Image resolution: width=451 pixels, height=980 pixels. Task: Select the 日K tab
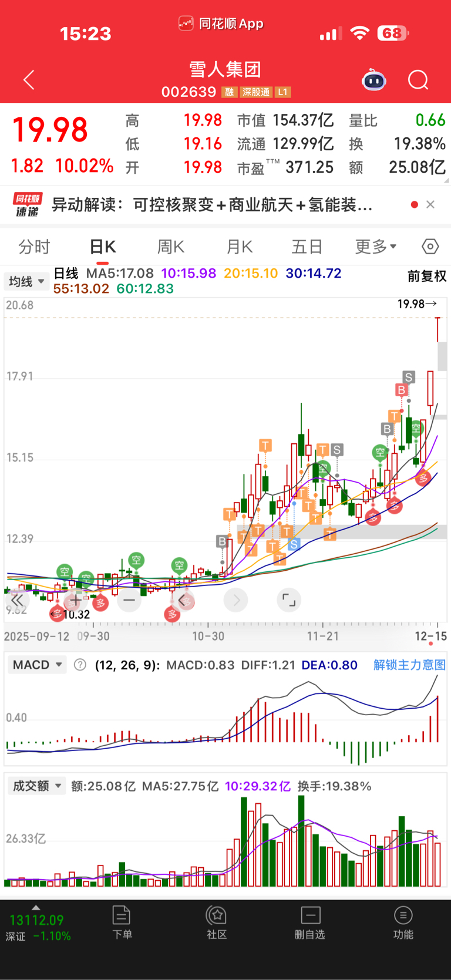point(103,247)
